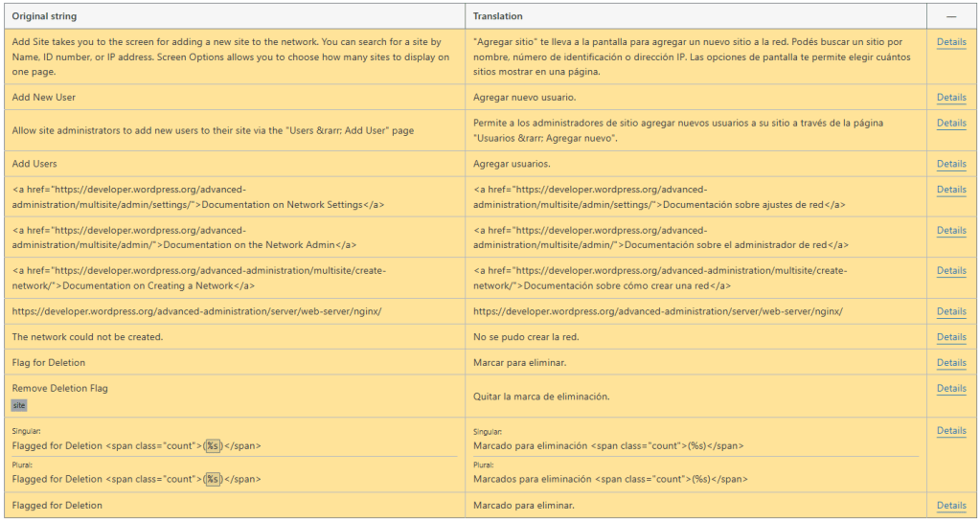This screenshot has width=980, height=521.
Task: Open Details for Documentation on the Network Admin
Action: [x=950, y=231]
